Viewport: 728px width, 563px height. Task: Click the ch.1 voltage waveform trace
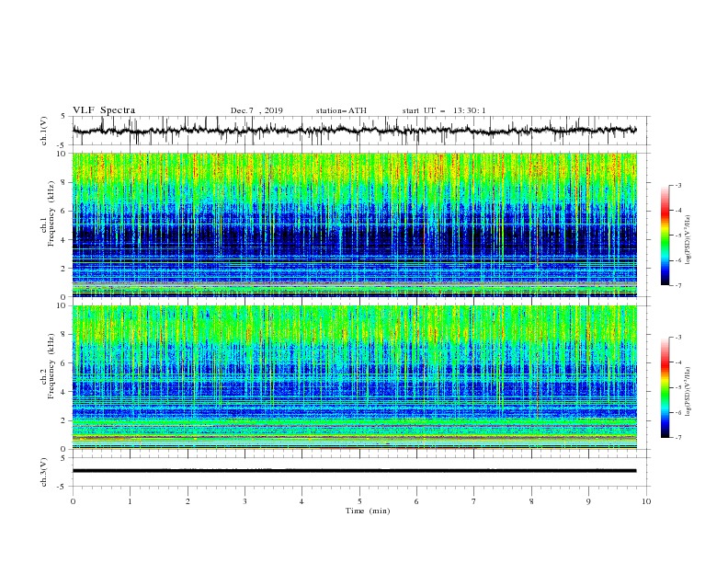tap(355, 131)
